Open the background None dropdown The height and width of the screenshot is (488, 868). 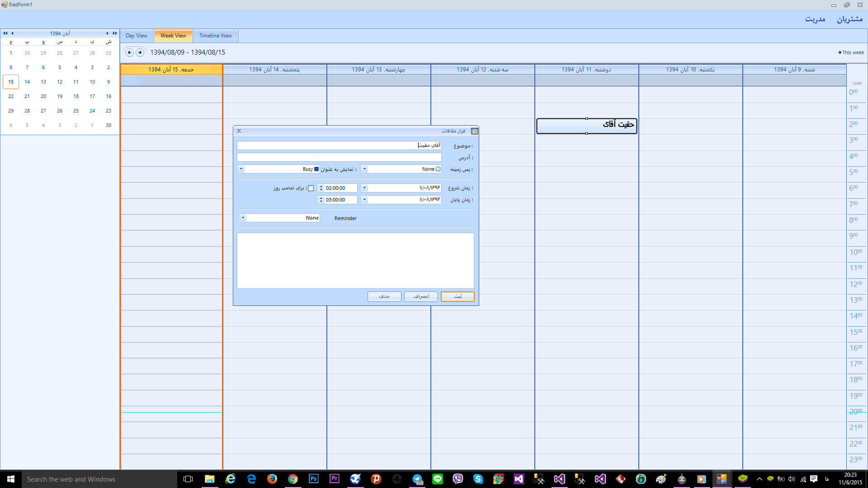tap(364, 169)
